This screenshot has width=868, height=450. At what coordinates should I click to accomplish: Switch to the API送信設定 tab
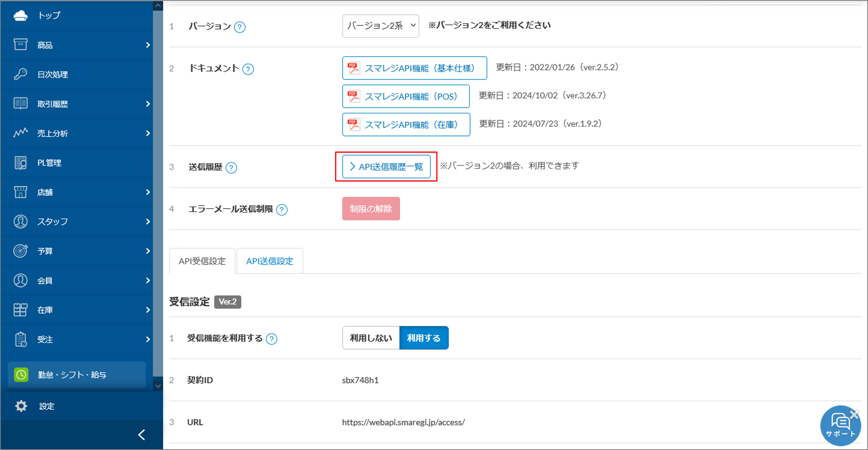coord(269,261)
